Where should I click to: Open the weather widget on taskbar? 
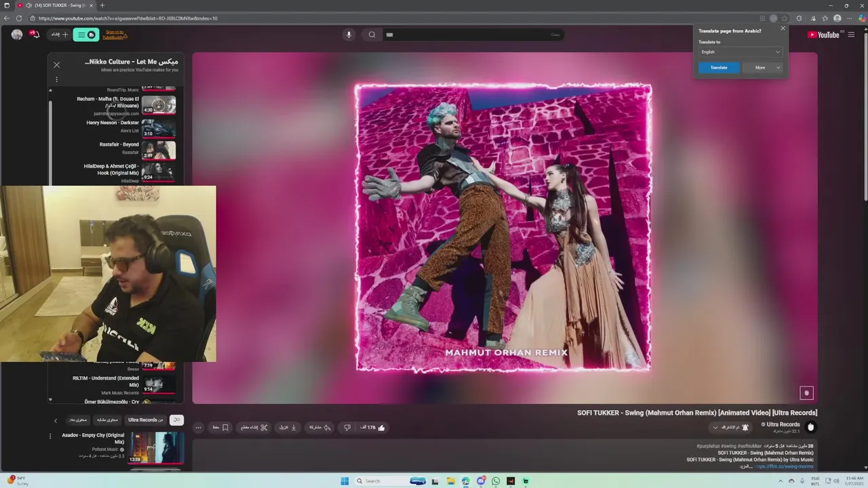(x=17, y=481)
